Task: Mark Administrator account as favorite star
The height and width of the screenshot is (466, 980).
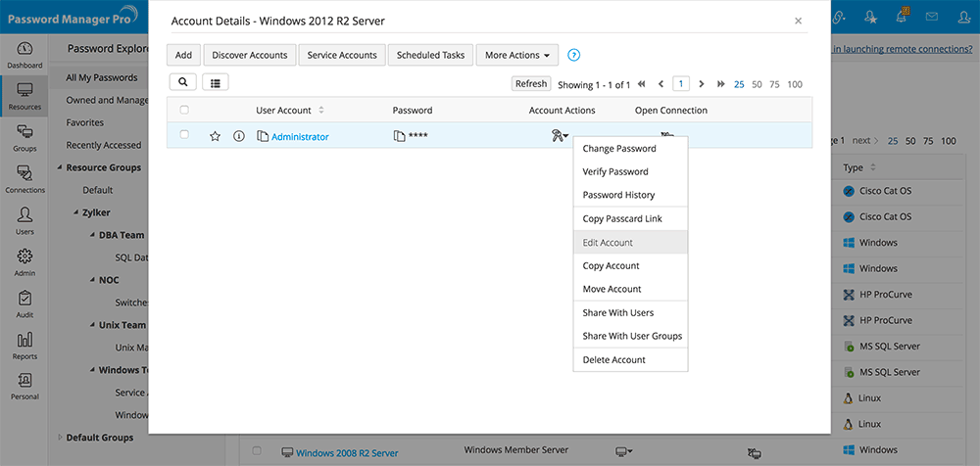Action: click(x=215, y=136)
